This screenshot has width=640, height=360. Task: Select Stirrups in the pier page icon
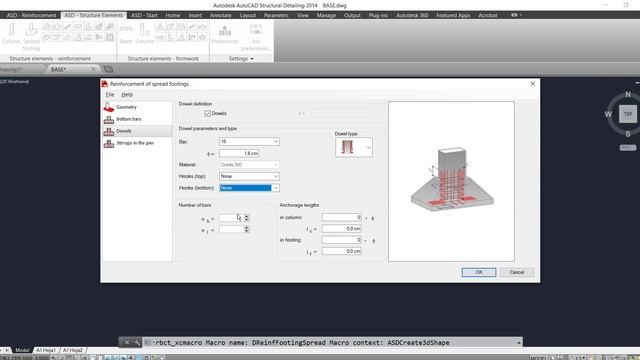[x=109, y=143]
